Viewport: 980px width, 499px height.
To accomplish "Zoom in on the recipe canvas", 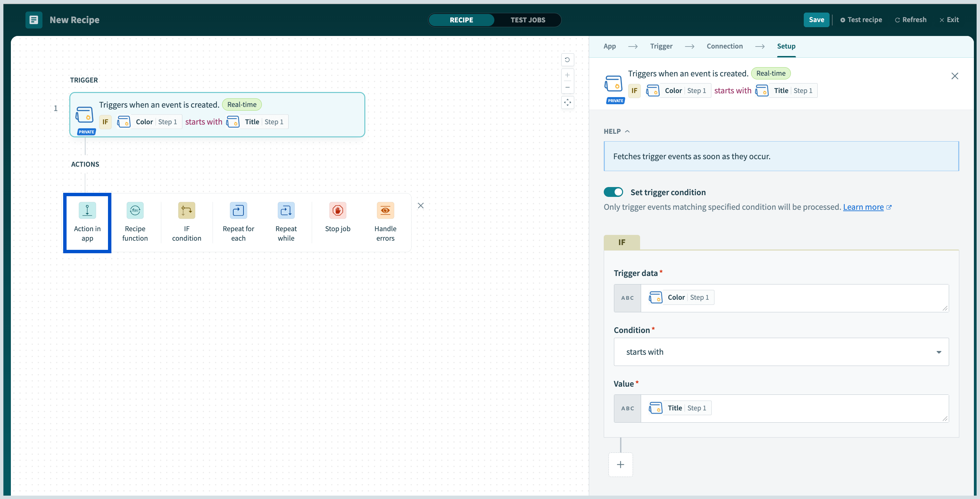I will pyautogui.click(x=567, y=75).
